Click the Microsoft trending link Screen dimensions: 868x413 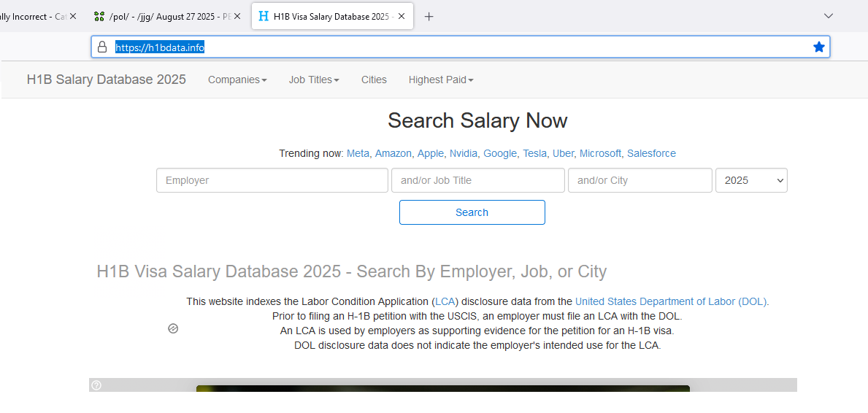point(600,153)
